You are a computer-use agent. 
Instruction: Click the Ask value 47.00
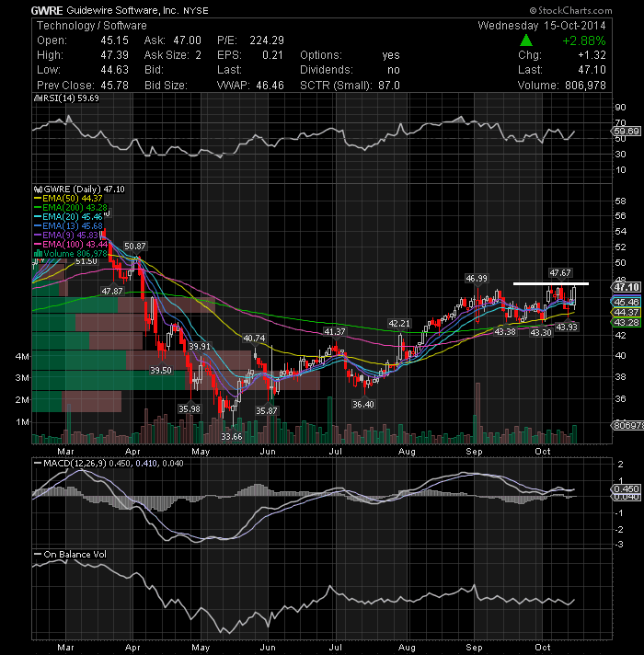click(x=187, y=40)
